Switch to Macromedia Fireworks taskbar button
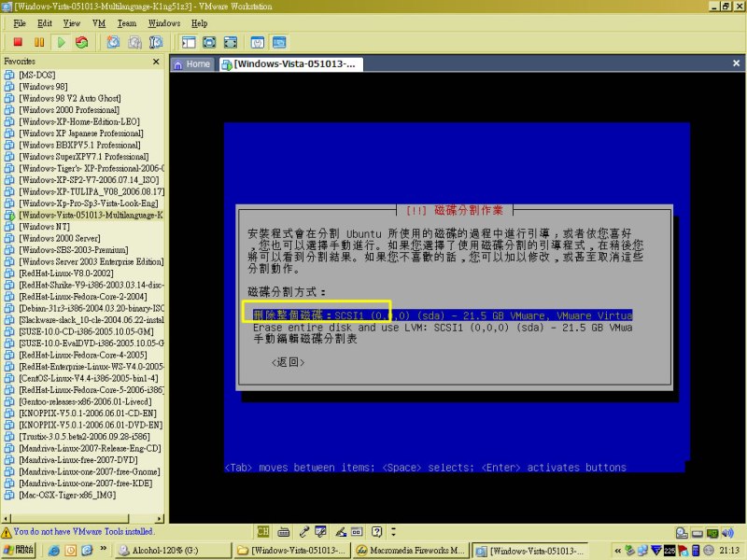Viewport: 747px width, 560px height. click(410, 551)
